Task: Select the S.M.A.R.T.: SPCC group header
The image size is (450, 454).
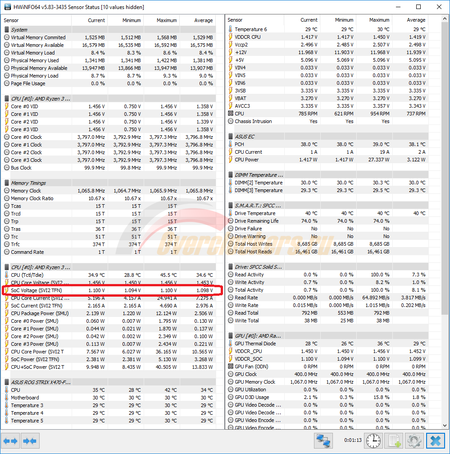Action: click(x=328, y=206)
